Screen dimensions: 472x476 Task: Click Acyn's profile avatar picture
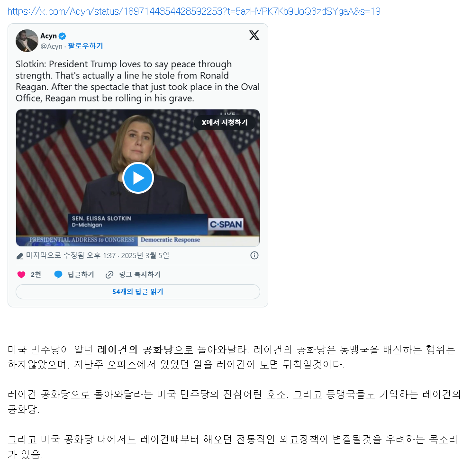pyautogui.click(x=27, y=41)
